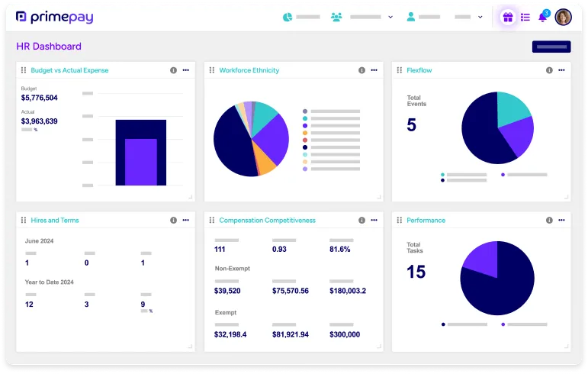Viewport: 588px width, 374px height.
Task: Select the teal legend dot under Flexflow pie
Action: click(443, 175)
